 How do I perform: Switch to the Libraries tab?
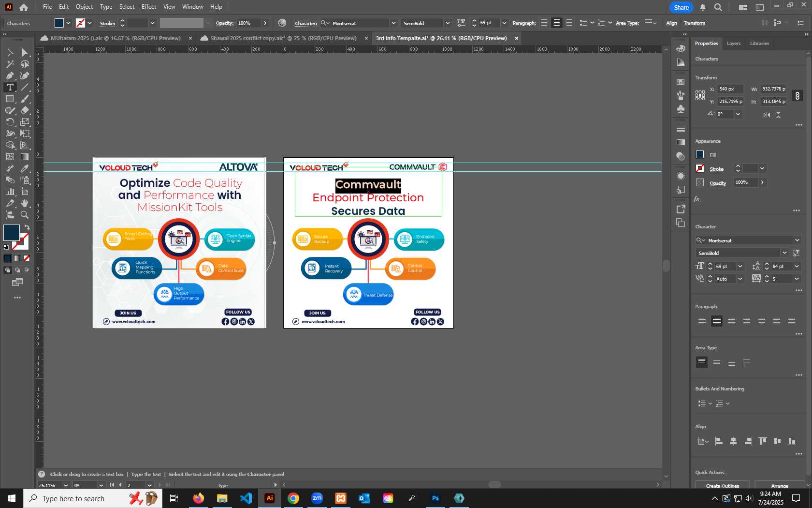click(759, 44)
